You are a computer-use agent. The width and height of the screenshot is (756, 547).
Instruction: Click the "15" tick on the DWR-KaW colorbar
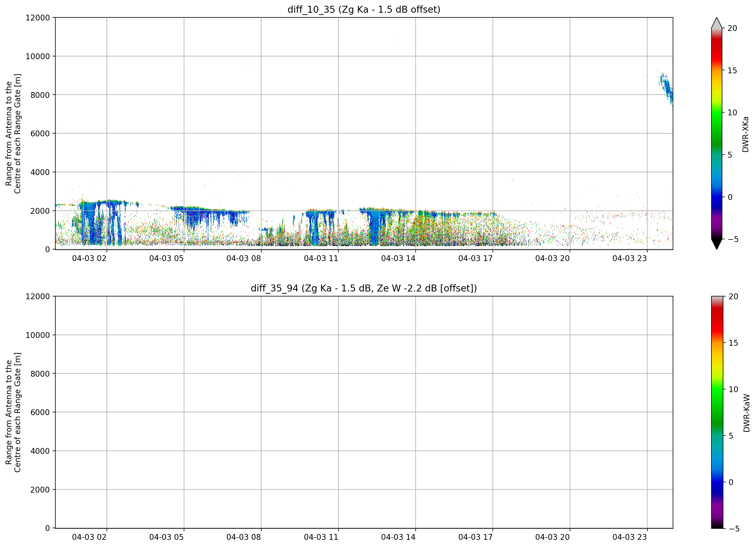(734, 343)
